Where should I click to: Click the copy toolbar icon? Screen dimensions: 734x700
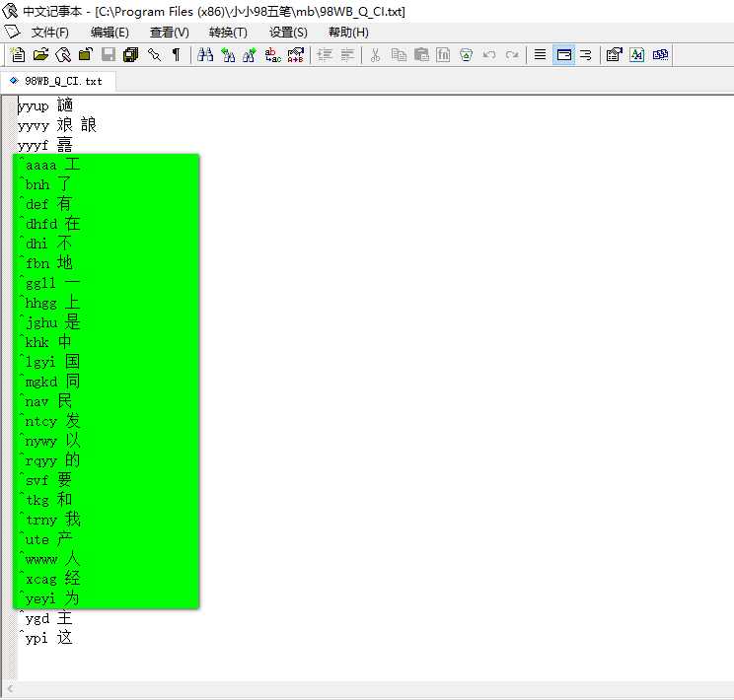point(399,55)
